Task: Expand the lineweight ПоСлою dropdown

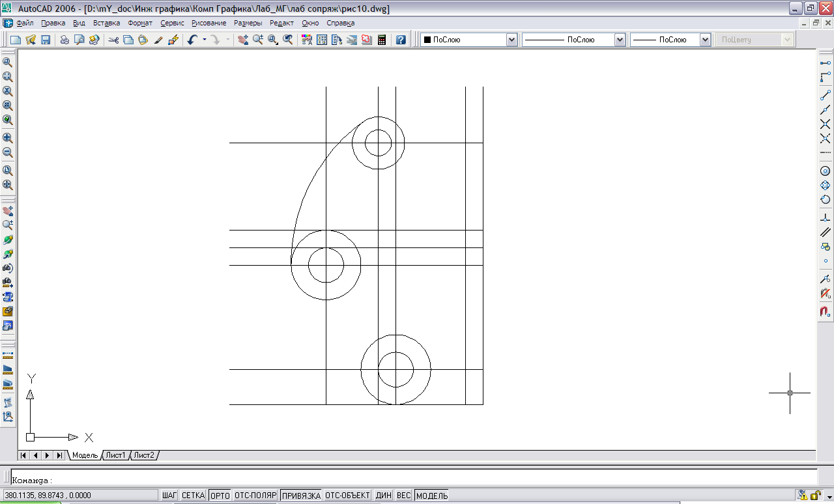Action: point(705,40)
